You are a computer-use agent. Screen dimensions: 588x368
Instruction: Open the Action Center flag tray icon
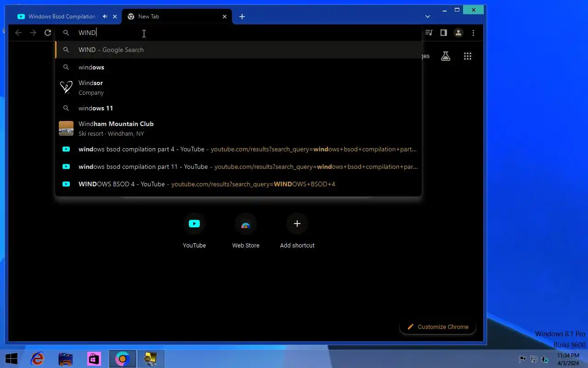[x=522, y=359]
